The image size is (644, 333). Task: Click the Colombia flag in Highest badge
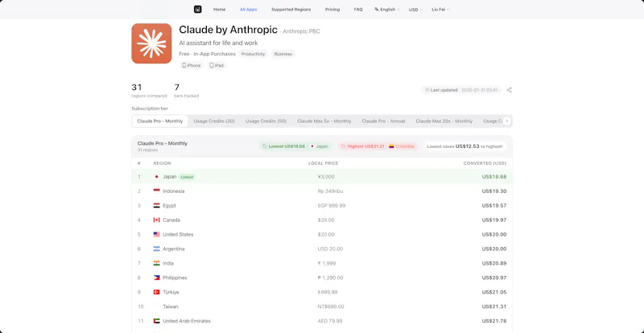pyautogui.click(x=391, y=146)
